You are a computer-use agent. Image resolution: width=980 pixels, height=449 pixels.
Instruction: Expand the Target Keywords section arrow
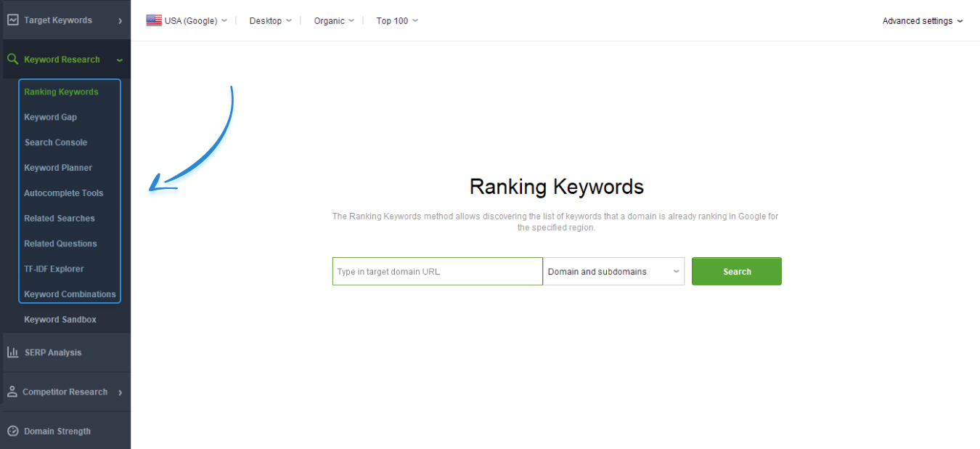(x=120, y=21)
